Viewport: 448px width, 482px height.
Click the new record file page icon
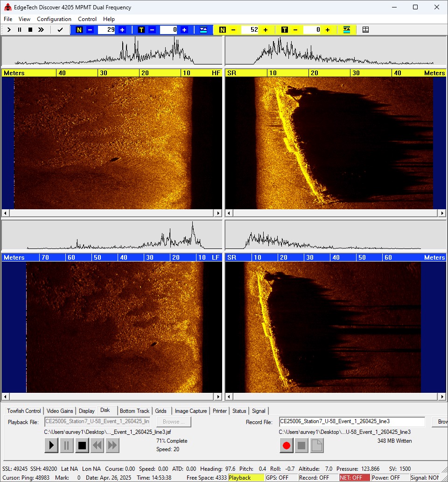(317, 446)
